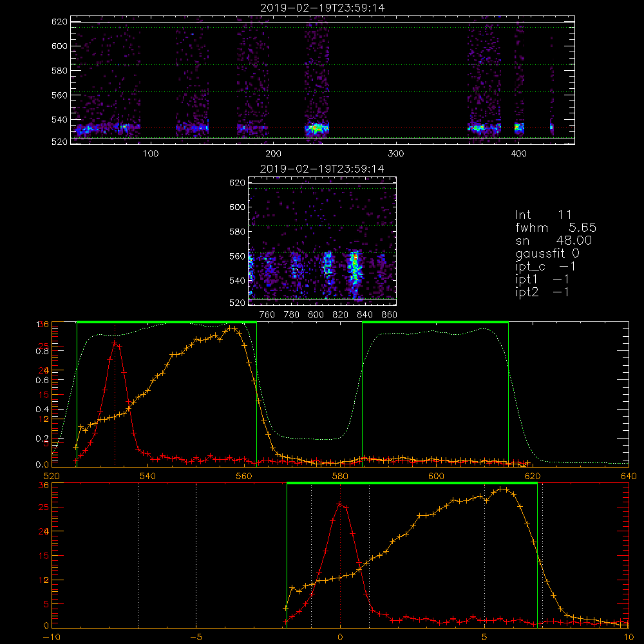
Task: Click x-axis label 640 on third plot
Action: [x=629, y=476]
